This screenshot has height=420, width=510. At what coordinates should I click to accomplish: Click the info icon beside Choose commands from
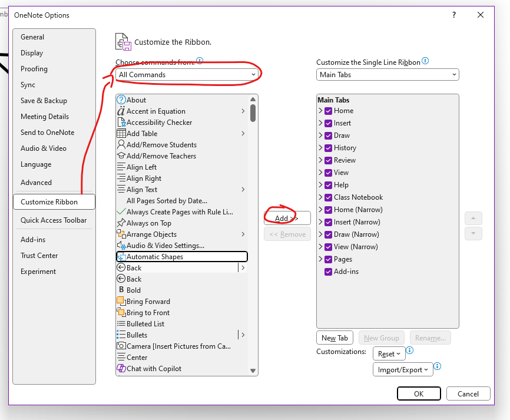click(200, 61)
